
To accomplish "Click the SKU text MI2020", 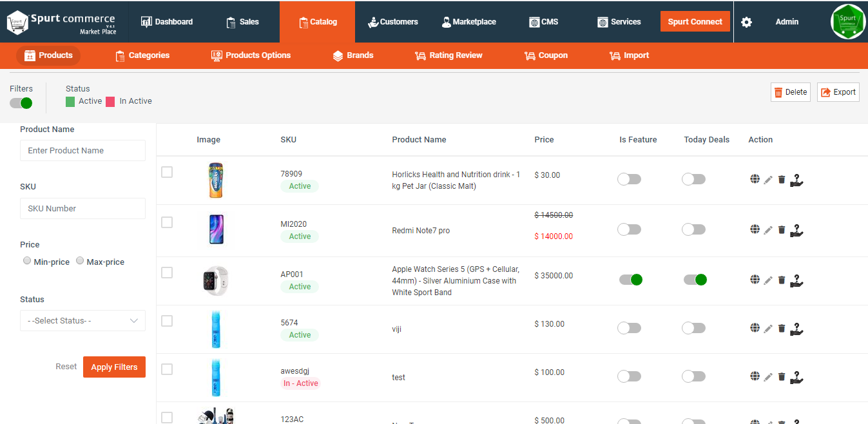I will (x=293, y=224).
